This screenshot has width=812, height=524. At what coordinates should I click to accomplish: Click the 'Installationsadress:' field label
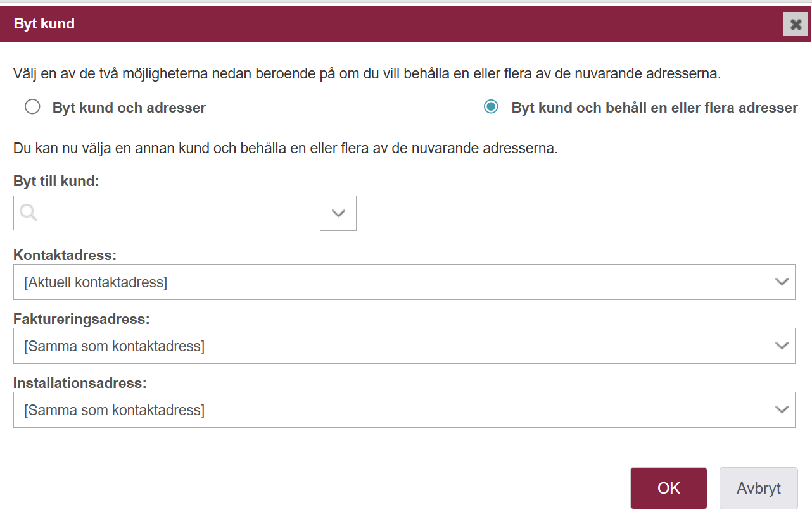click(80, 383)
